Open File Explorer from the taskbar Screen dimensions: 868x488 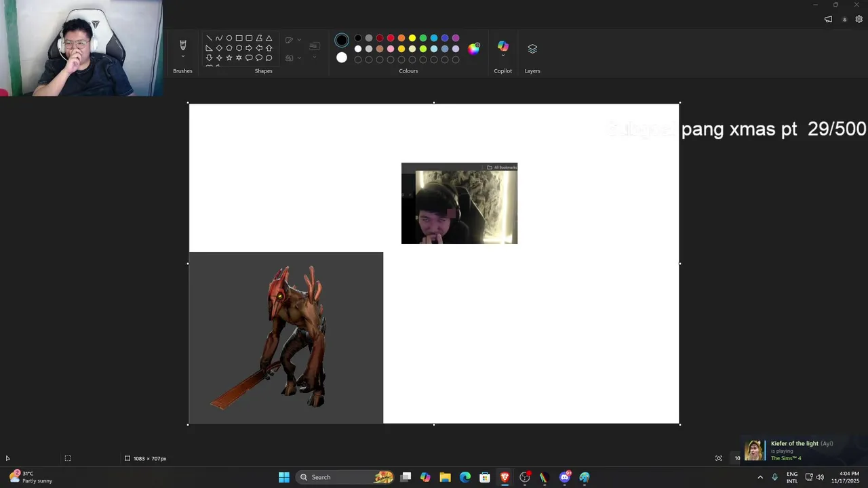tap(445, 477)
